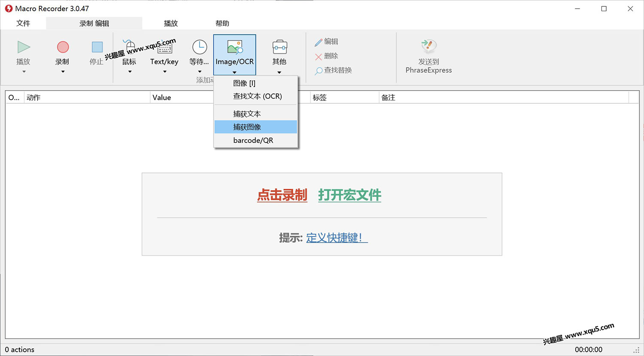Screen dimensions: 644x356
Task: Choose 查找文本 (OCR) menu entry
Action: click(257, 96)
